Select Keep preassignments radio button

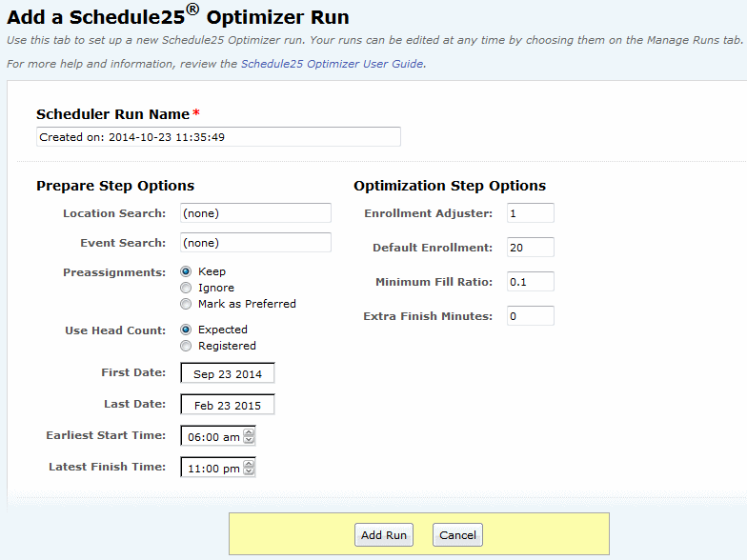[186, 271]
